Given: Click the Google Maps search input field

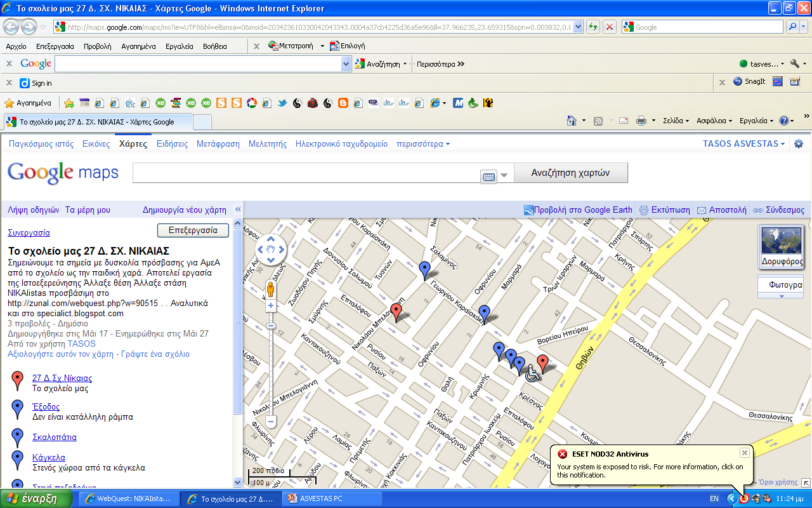Looking at the screenshot, I should (306, 173).
